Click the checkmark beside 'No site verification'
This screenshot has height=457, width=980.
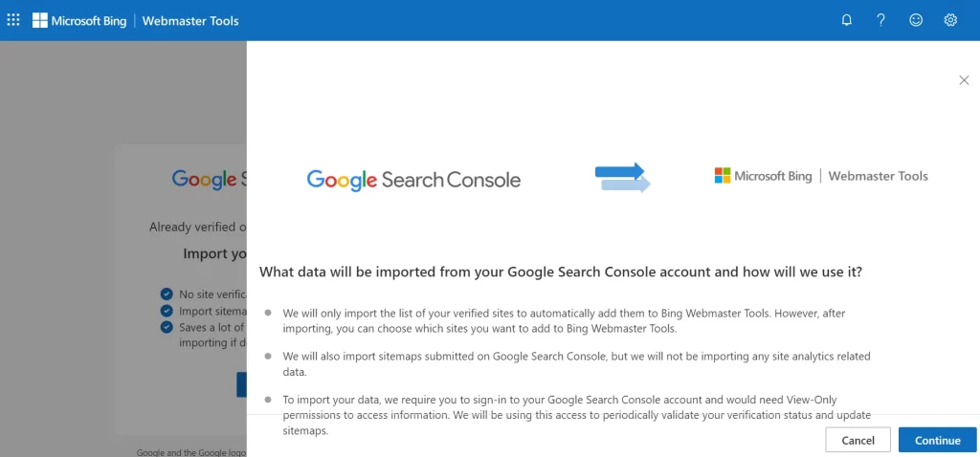[167, 294]
